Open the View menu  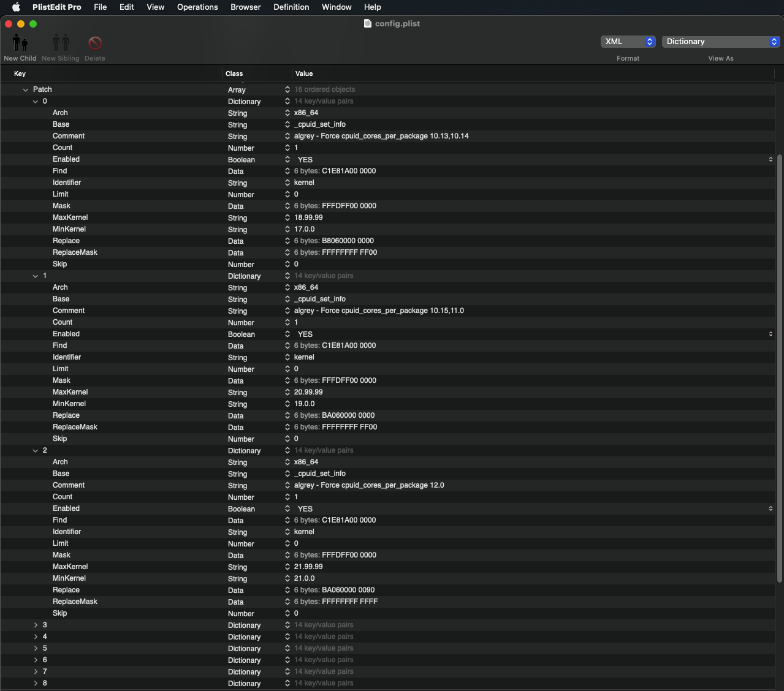(156, 7)
